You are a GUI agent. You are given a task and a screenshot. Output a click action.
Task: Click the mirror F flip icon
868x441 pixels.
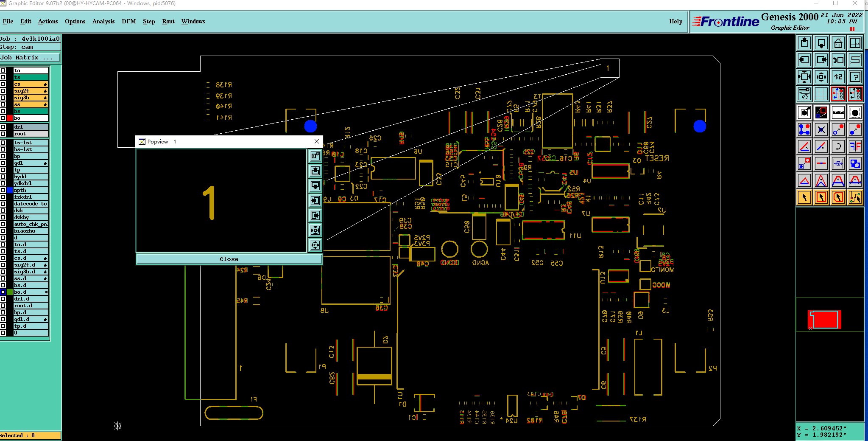coord(855,146)
